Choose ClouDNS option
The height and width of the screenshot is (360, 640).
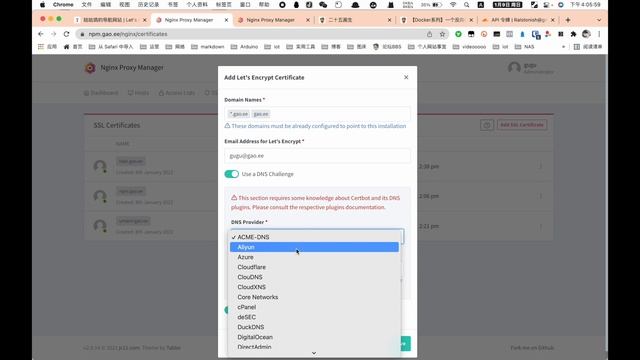[x=314, y=277]
